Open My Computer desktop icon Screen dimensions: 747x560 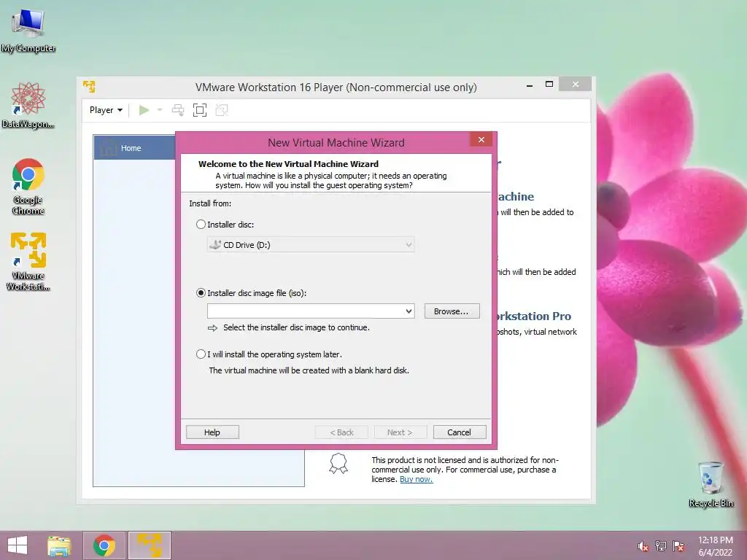28,31
